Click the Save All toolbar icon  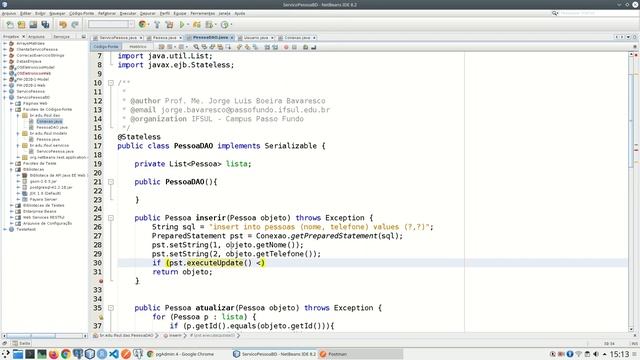coord(45,25)
